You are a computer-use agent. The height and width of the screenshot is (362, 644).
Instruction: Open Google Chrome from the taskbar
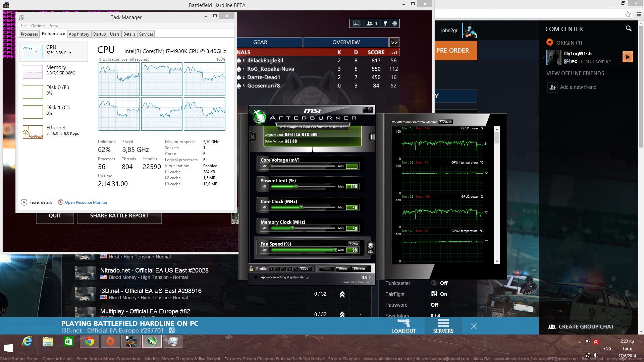89,342
